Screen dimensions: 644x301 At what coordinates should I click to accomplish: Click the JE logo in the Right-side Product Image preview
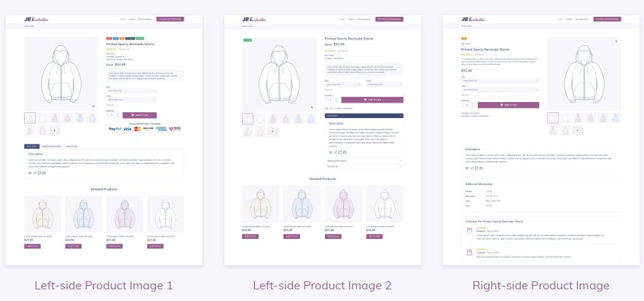pos(474,19)
